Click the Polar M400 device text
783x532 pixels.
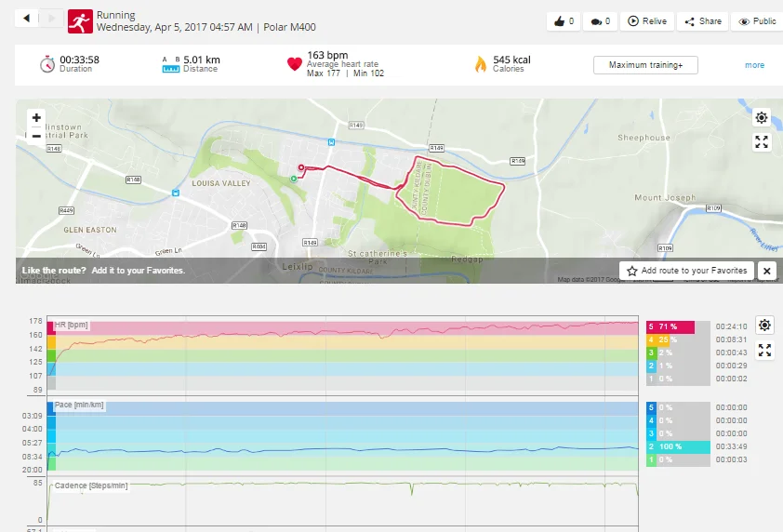point(289,27)
